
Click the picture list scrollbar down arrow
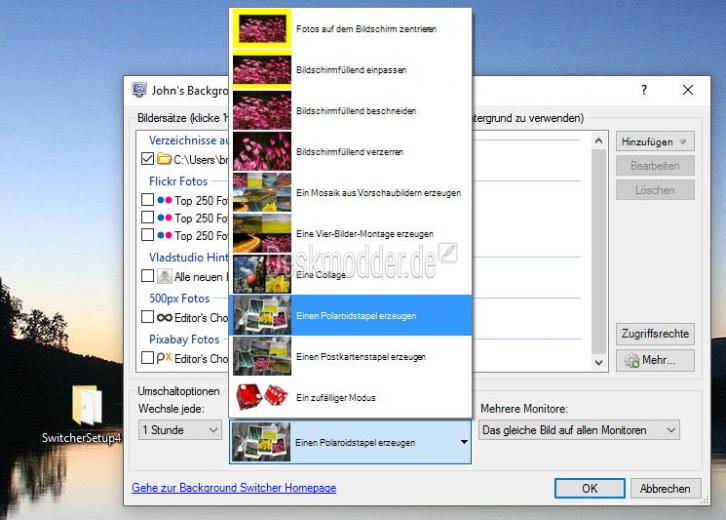[x=599, y=362]
